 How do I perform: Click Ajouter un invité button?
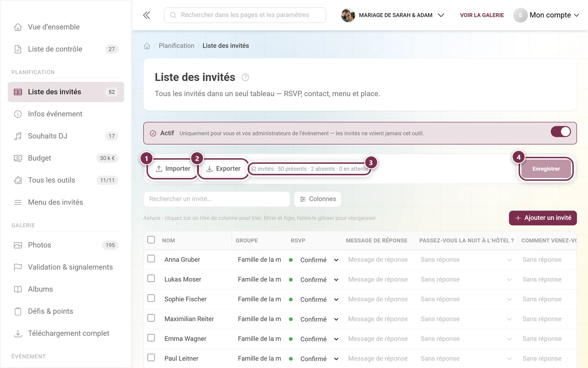click(x=543, y=218)
